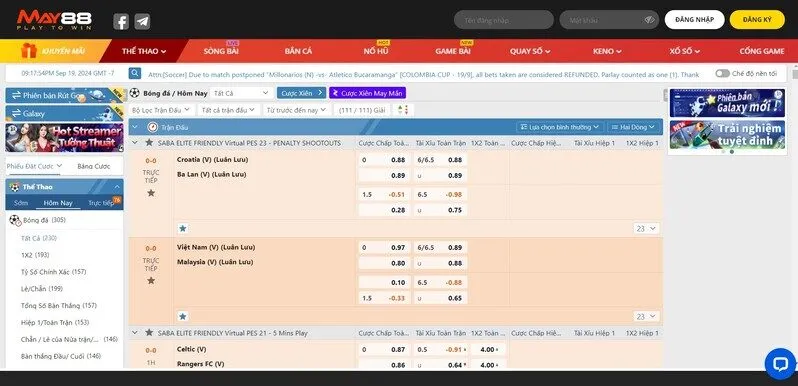Click the ĐĂNG KÝ button
This screenshot has height=386, width=798.
[757, 20]
